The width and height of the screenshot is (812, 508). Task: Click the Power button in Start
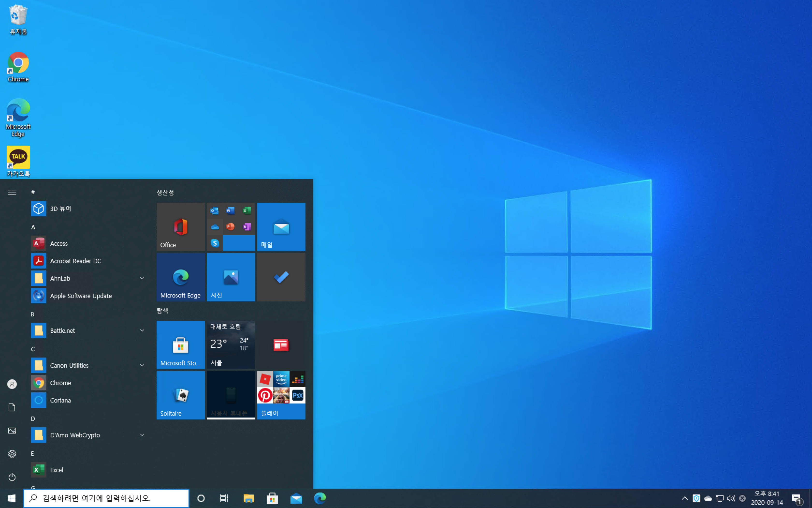pos(12,477)
